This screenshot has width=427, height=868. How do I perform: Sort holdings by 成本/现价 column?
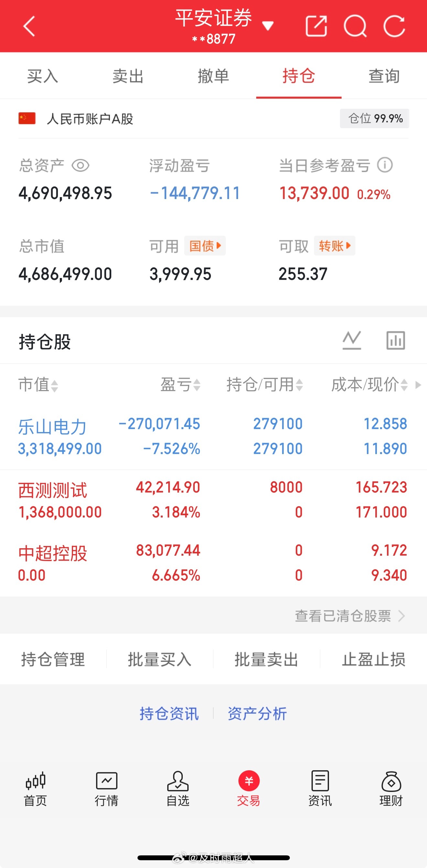369,385
